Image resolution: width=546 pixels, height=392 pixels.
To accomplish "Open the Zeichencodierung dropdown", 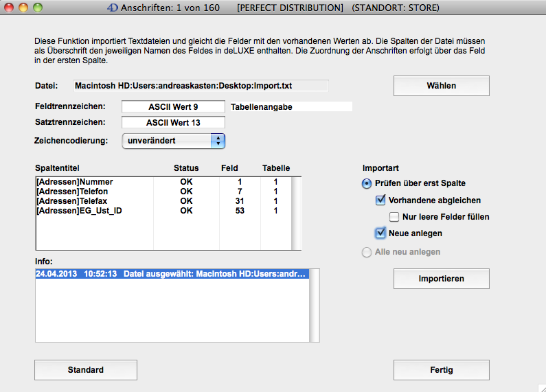I will coord(173,141).
